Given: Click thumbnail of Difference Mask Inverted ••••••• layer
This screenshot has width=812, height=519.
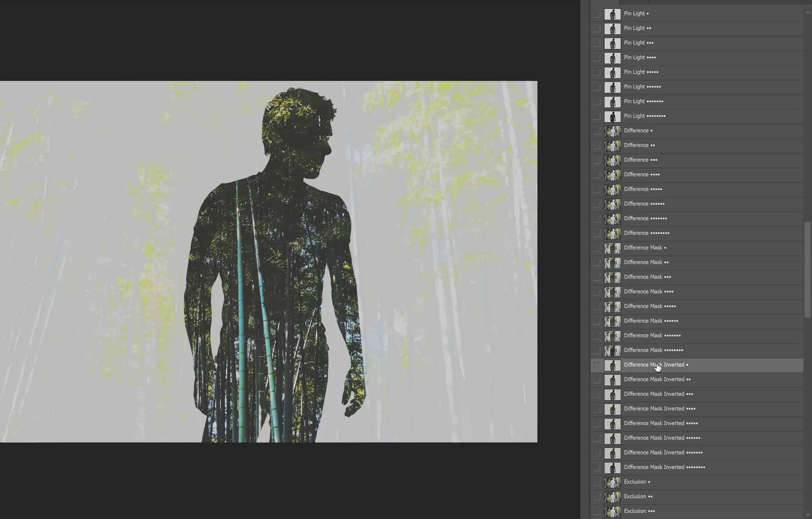Looking at the screenshot, I should [612, 453].
